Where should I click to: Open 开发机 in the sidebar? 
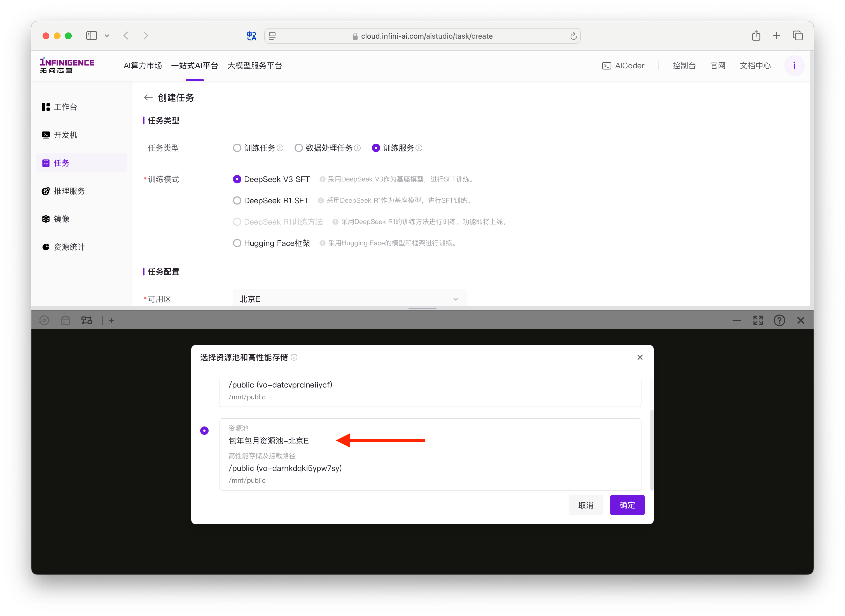pos(81,135)
